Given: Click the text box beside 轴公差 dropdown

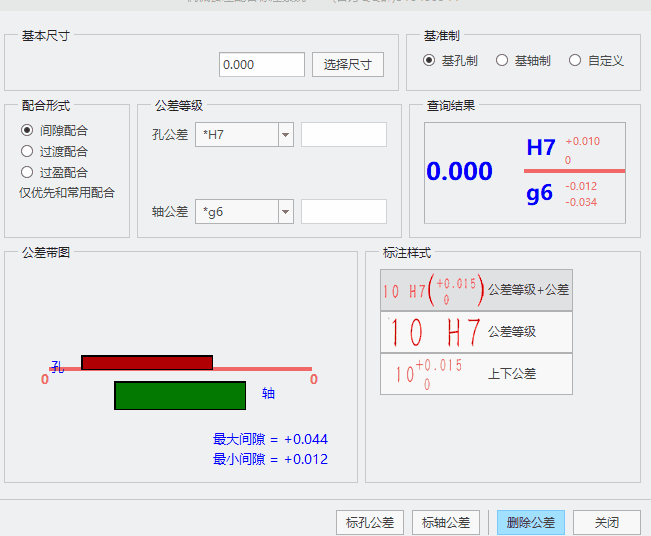Looking at the screenshot, I should click(x=343, y=212).
